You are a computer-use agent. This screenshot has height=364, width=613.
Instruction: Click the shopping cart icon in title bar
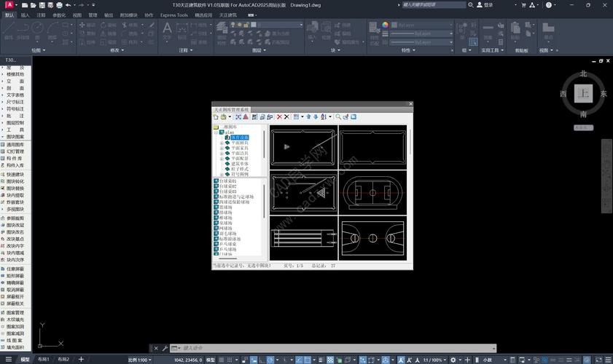(524, 5)
